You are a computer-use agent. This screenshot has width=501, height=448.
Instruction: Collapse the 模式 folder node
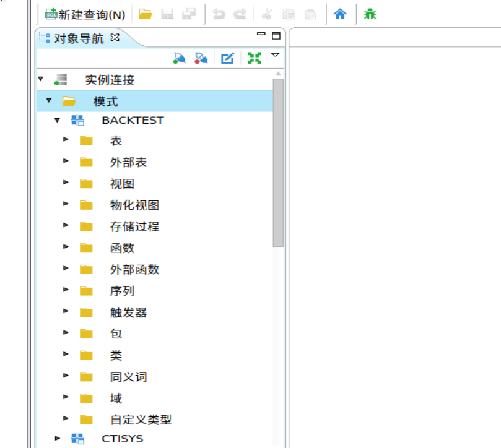(x=49, y=100)
